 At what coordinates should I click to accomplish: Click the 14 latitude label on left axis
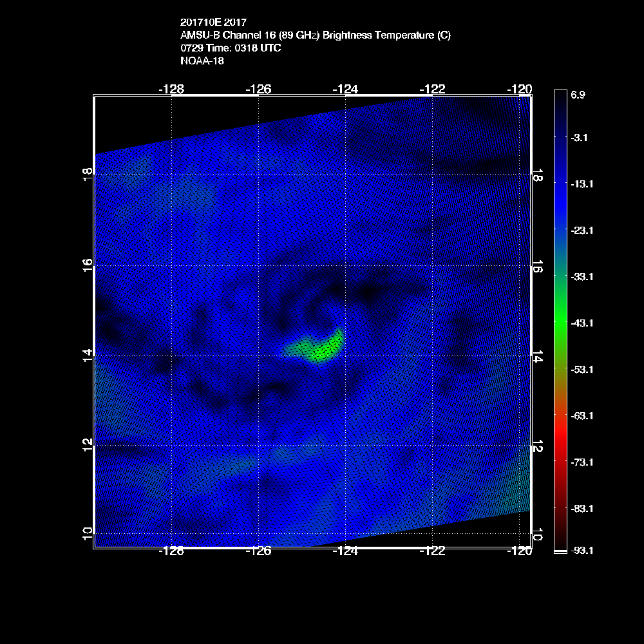[x=88, y=355]
